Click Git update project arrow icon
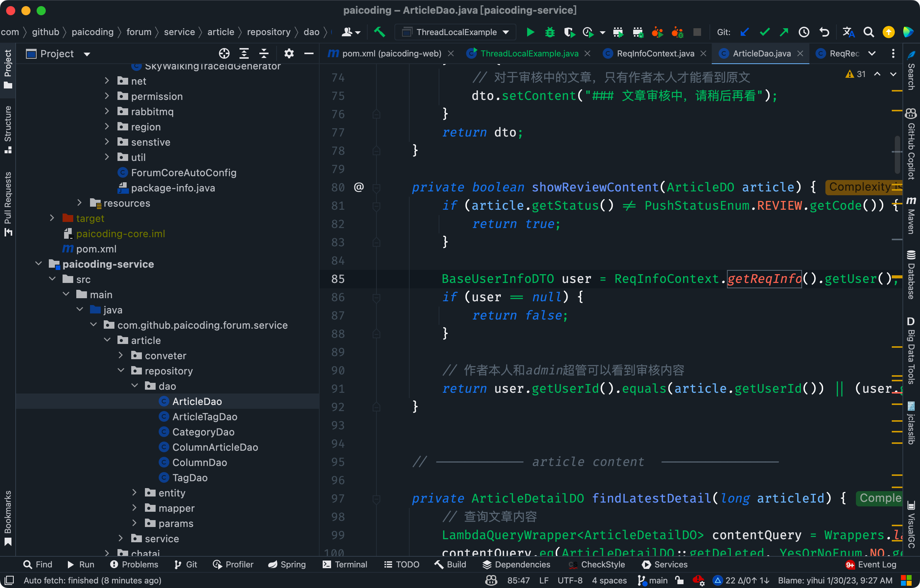The width and height of the screenshot is (920, 588). (x=744, y=32)
